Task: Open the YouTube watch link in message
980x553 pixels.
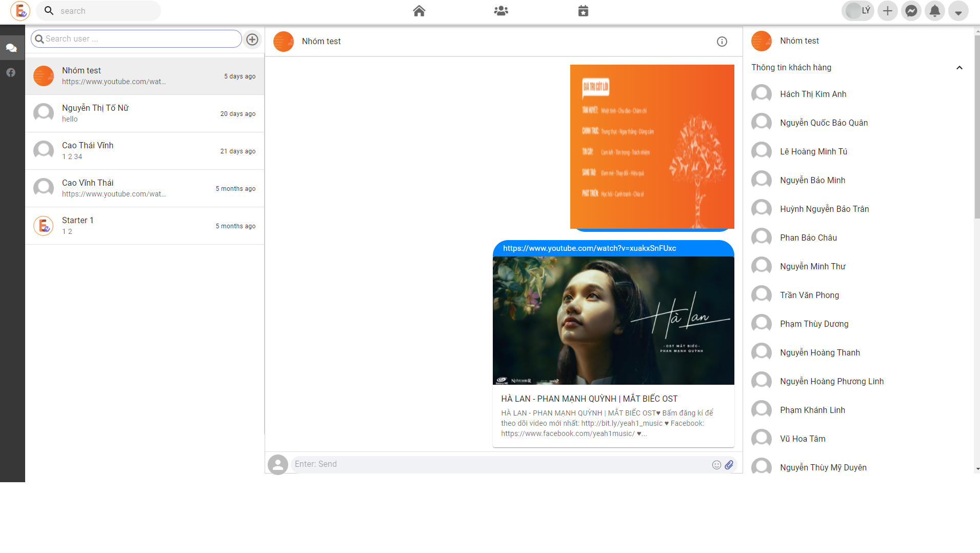Action: tap(589, 248)
